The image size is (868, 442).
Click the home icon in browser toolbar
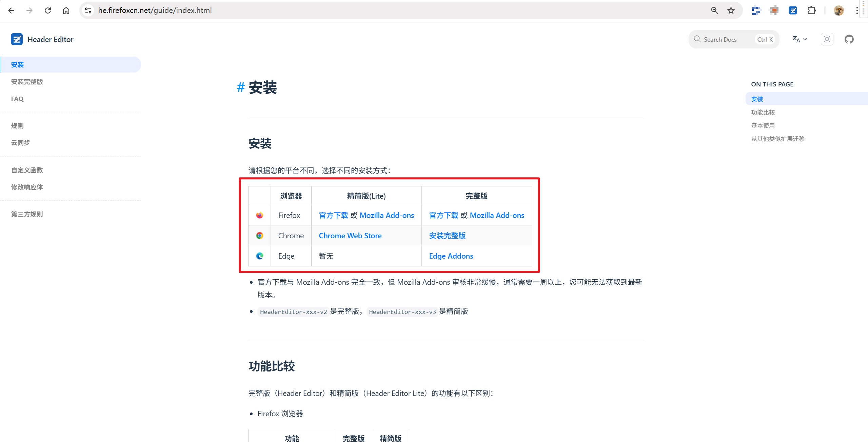(x=66, y=11)
